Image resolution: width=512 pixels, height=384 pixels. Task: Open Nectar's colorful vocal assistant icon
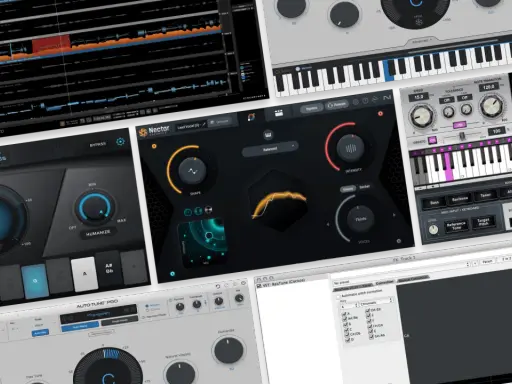251,117
